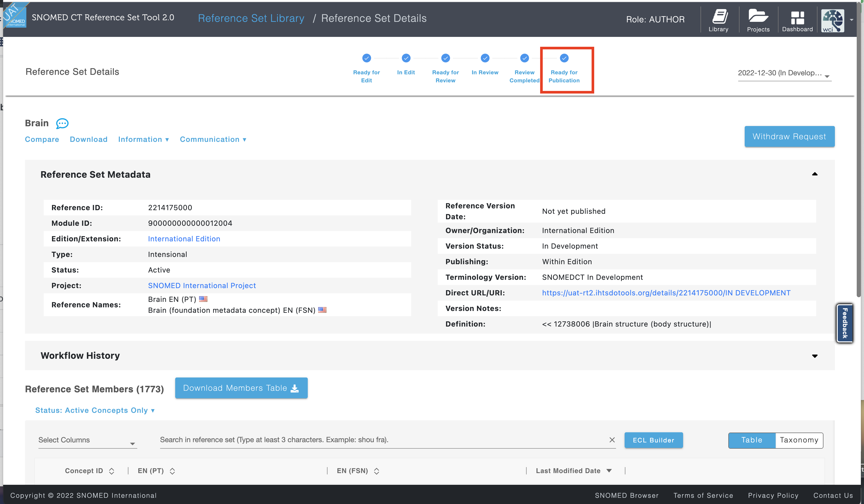864x504 pixels.
Task: Click Reference Set Members (1773) heading
Action: [x=94, y=389]
